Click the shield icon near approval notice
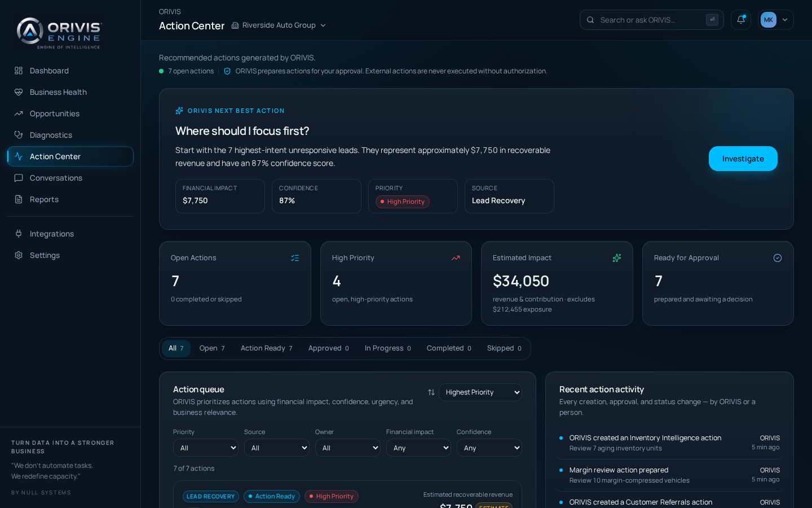The width and height of the screenshot is (812, 508). [x=227, y=71]
